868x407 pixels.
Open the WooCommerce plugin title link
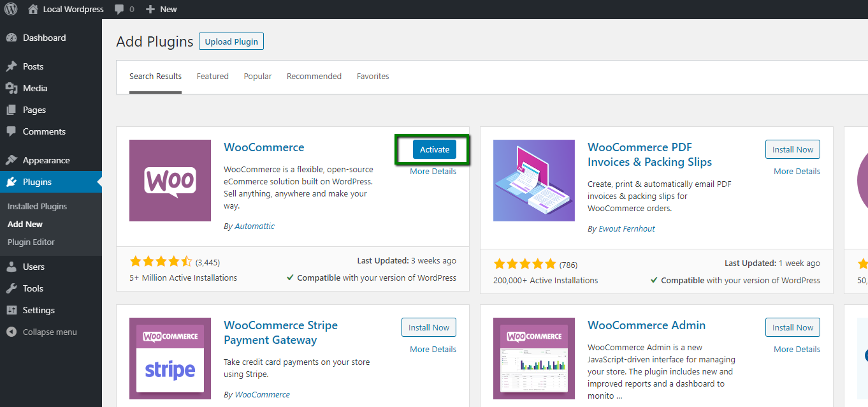coord(264,147)
